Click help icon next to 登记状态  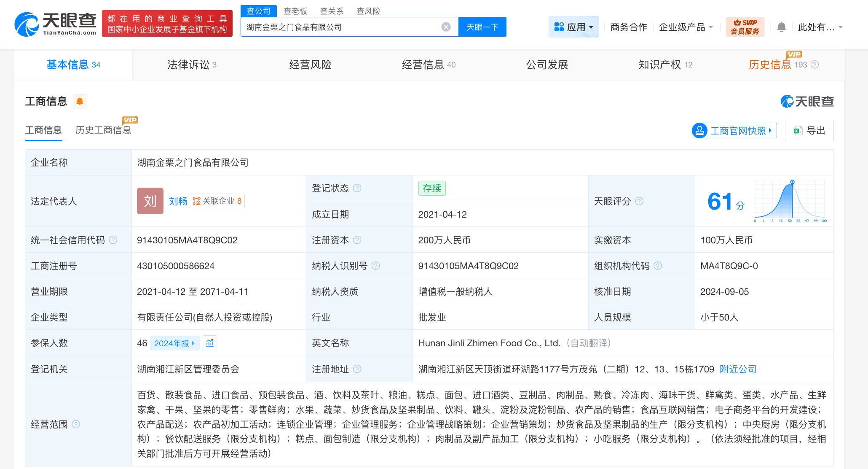357,188
